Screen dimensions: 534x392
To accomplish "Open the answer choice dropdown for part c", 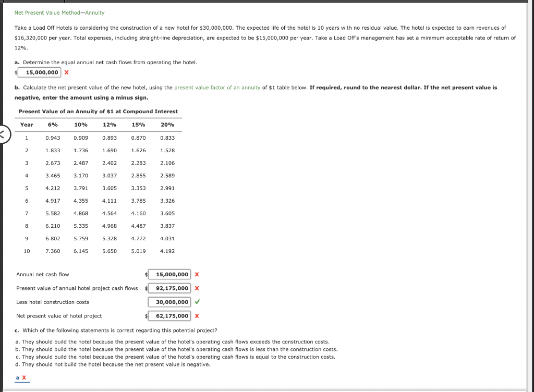I will coord(18,376).
